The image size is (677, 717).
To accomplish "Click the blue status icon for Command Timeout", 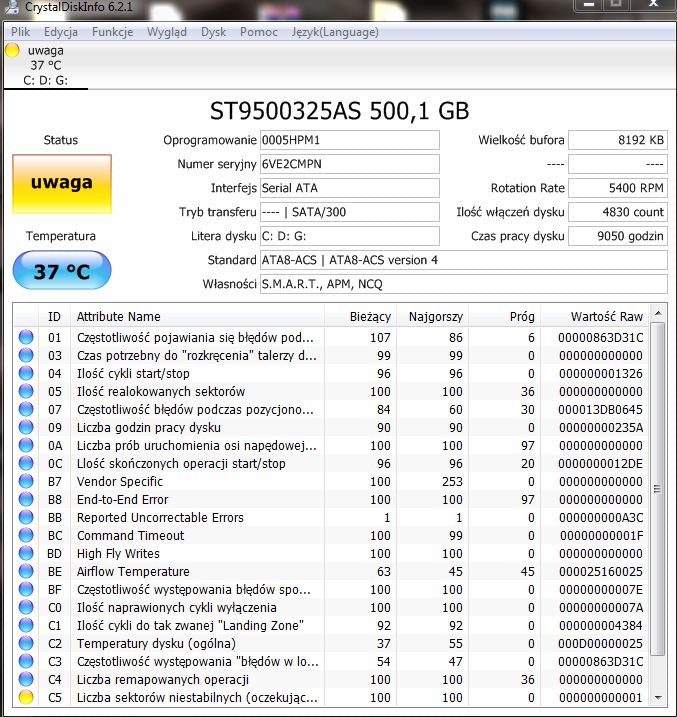I will (26, 535).
